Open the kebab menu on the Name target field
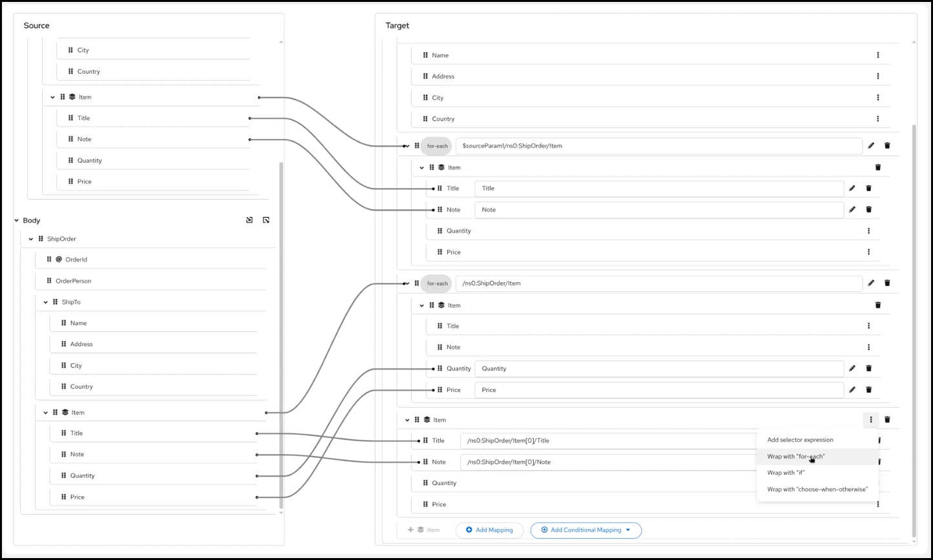933x560 pixels. 877,55
